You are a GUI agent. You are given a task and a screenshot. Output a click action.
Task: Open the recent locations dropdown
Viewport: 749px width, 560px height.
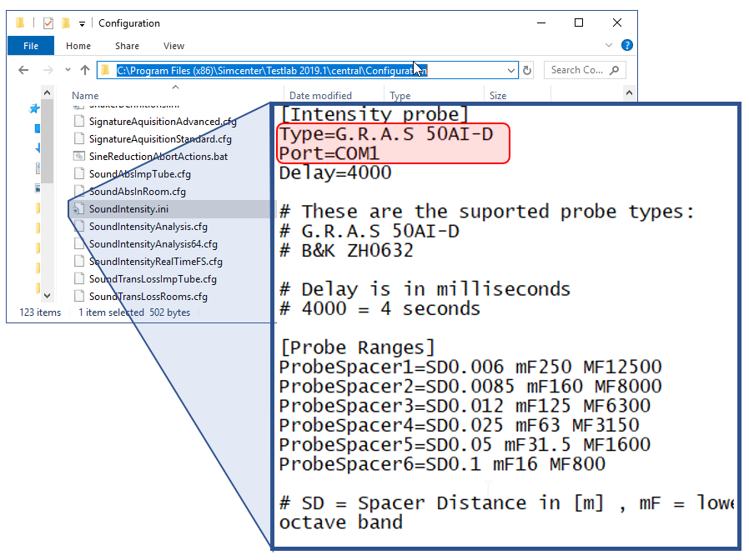tap(68, 70)
